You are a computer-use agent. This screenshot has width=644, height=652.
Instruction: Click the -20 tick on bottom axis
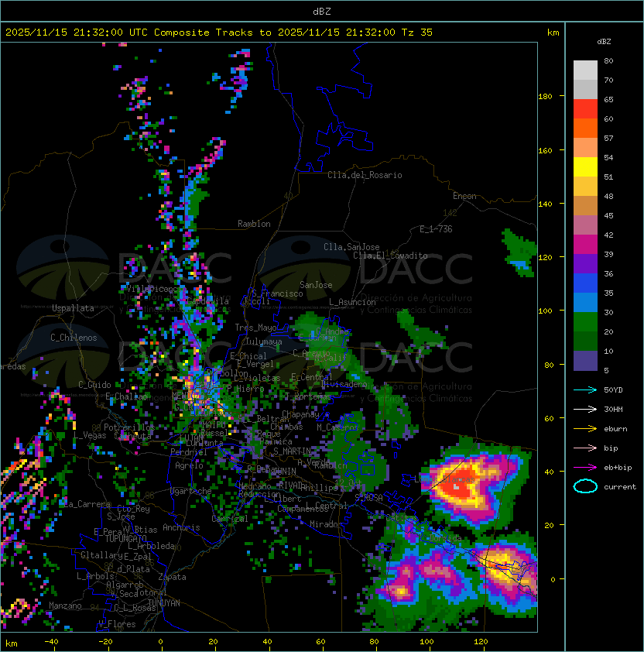coord(105,642)
